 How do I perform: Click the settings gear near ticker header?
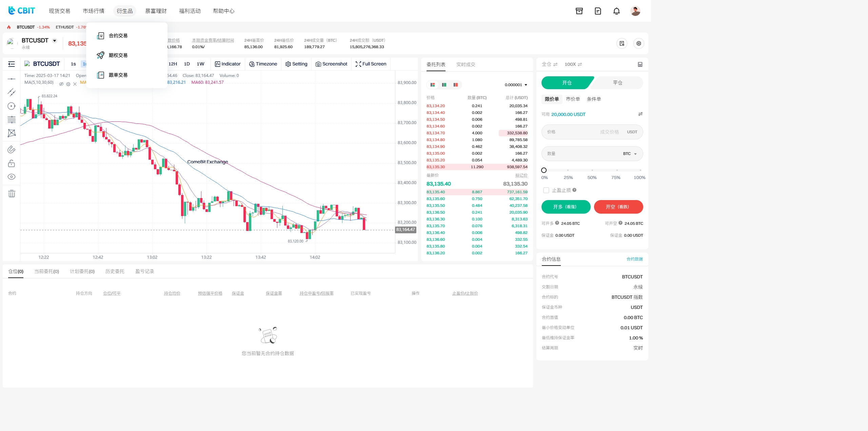click(639, 43)
